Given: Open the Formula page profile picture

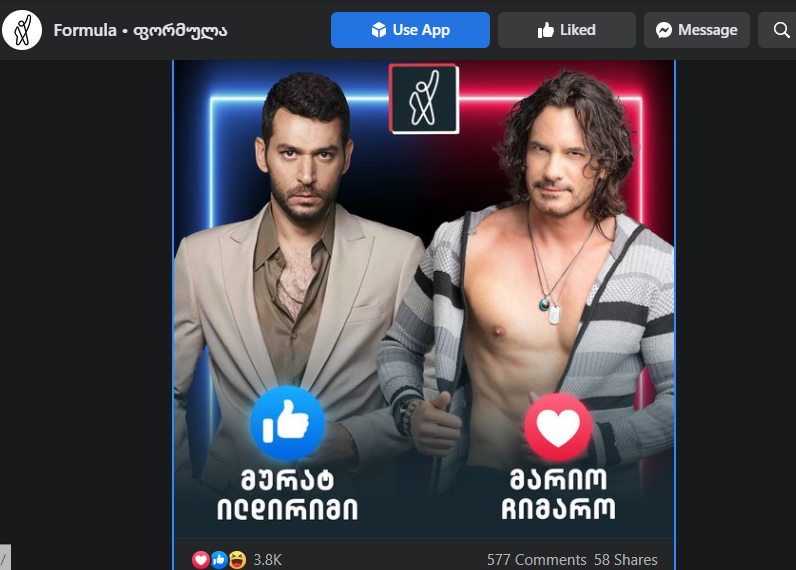Looking at the screenshot, I should [22, 30].
